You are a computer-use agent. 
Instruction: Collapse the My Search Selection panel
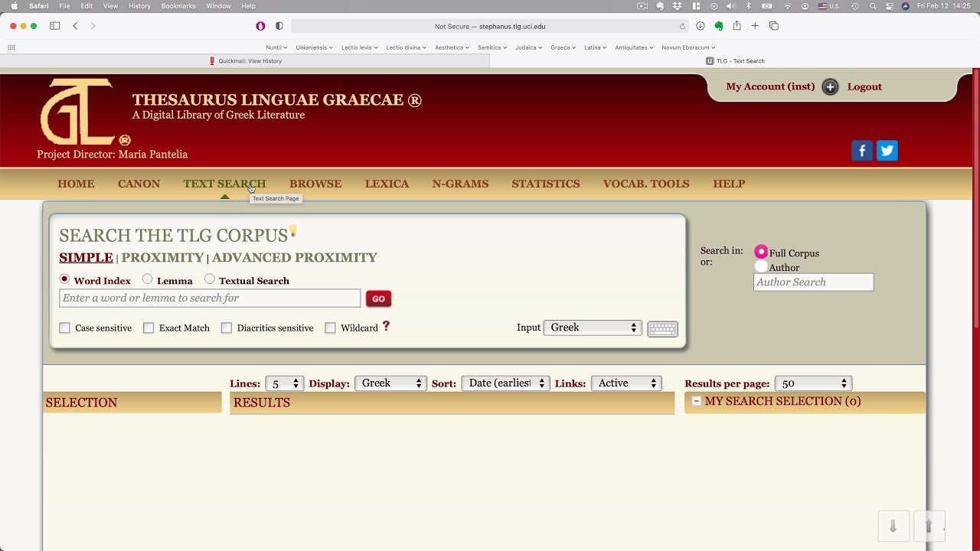[696, 401]
